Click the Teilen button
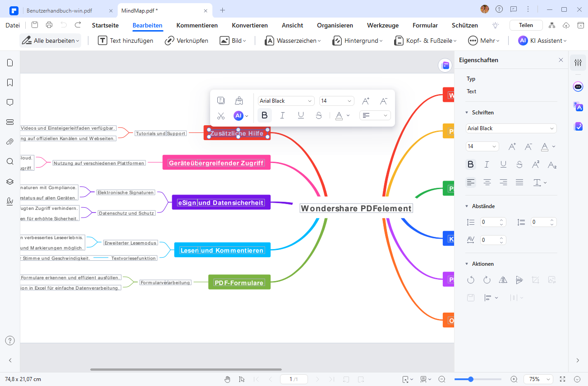 pos(526,25)
